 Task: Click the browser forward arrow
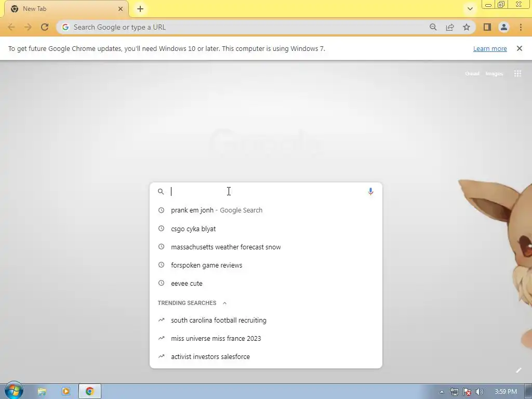(x=28, y=27)
